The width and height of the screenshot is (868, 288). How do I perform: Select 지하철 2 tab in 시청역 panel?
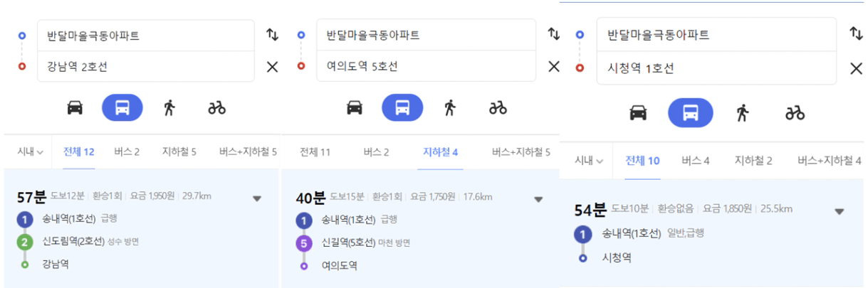click(x=753, y=161)
